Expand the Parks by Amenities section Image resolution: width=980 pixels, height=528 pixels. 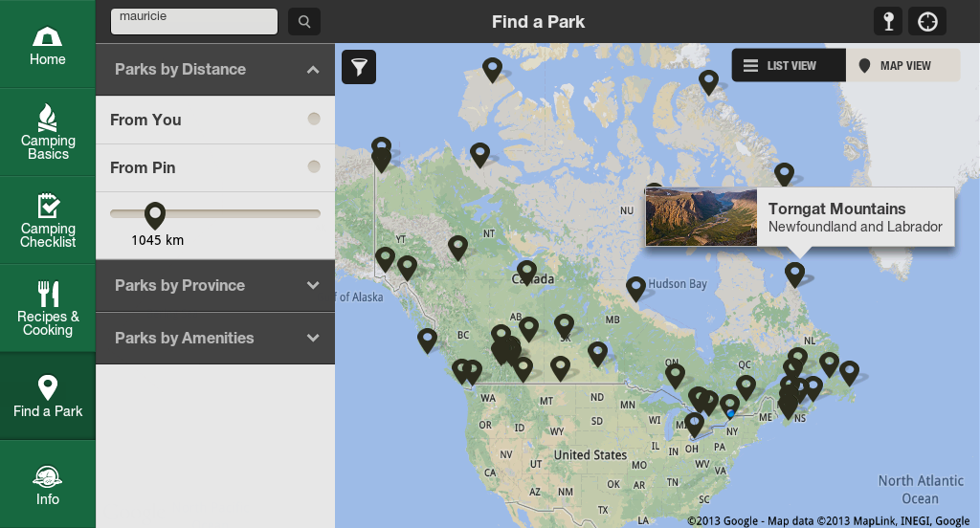coord(312,338)
